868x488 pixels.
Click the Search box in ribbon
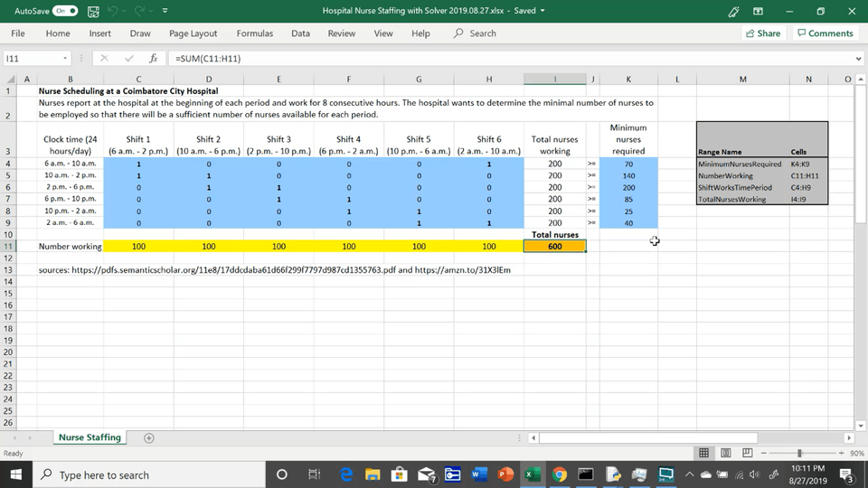475,33
